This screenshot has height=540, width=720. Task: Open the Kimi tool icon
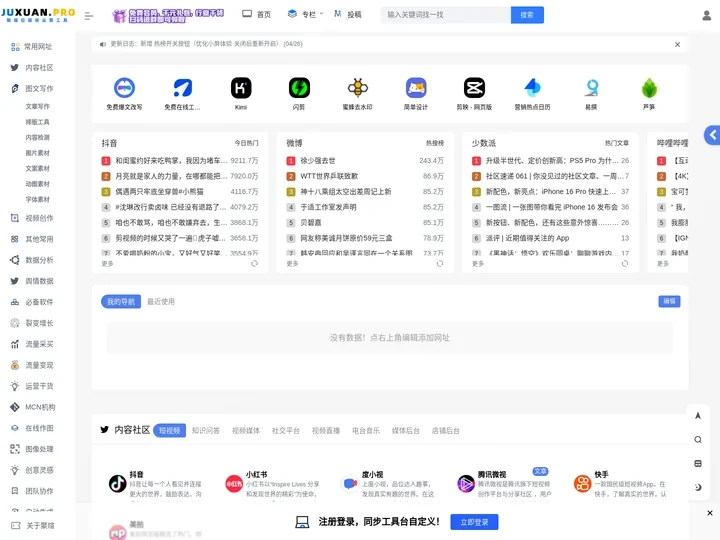point(241,88)
